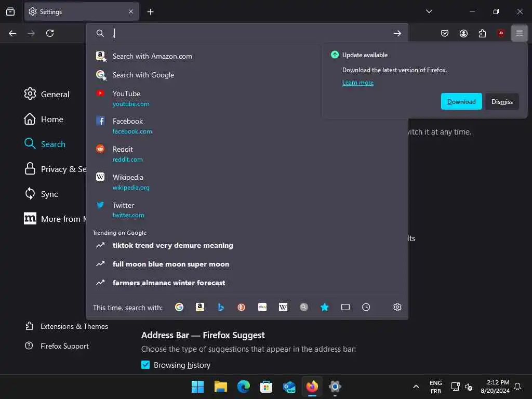Show hidden system tray icons
This screenshot has width=532, height=399.
[x=416, y=387]
